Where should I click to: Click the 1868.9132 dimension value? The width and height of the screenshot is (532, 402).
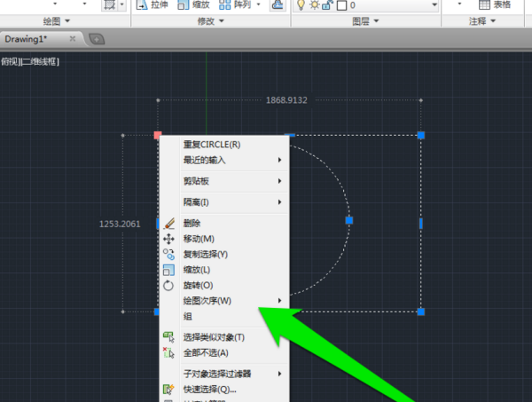pyautogui.click(x=286, y=100)
